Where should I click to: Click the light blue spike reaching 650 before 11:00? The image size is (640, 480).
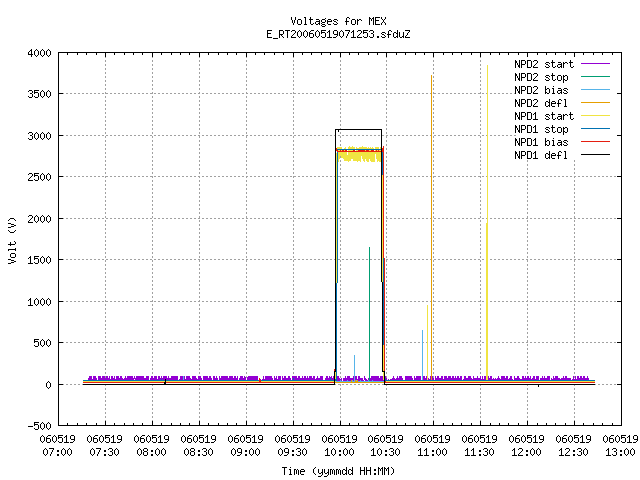pyautogui.click(x=422, y=354)
